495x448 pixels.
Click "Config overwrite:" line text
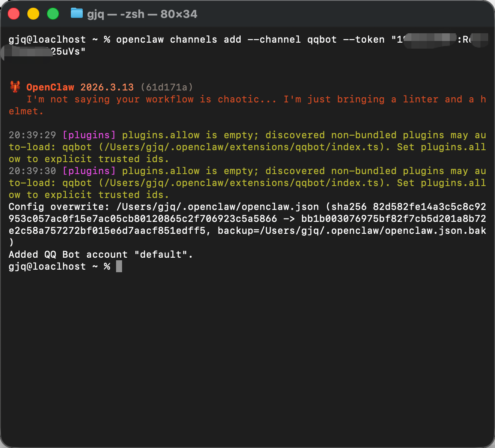(x=59, y=207)
